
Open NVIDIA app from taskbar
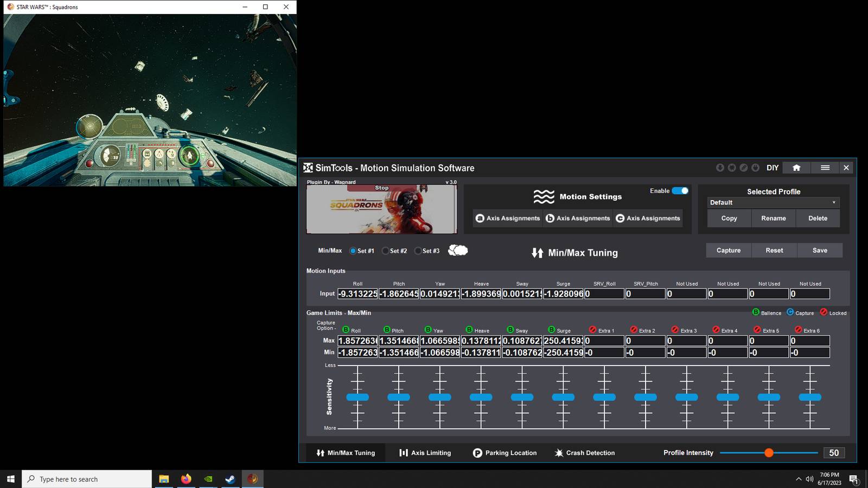[208, 479]
